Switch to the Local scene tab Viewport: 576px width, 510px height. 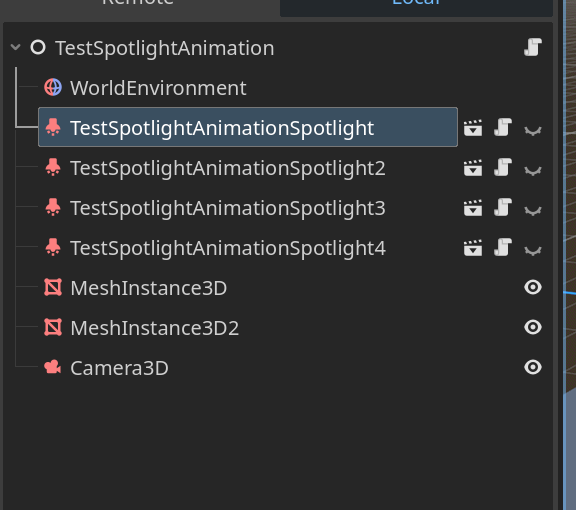pos(416,5)
